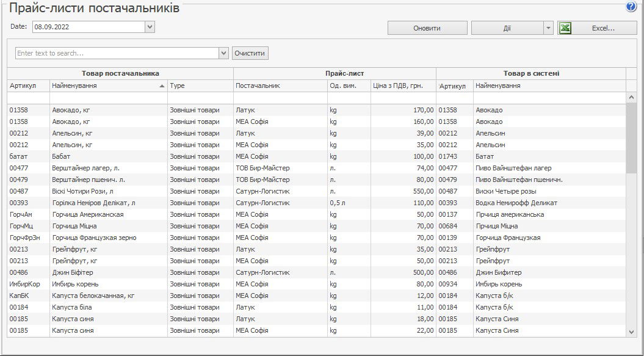Type in the search text field
644x356 pixels.
point(116,53)
